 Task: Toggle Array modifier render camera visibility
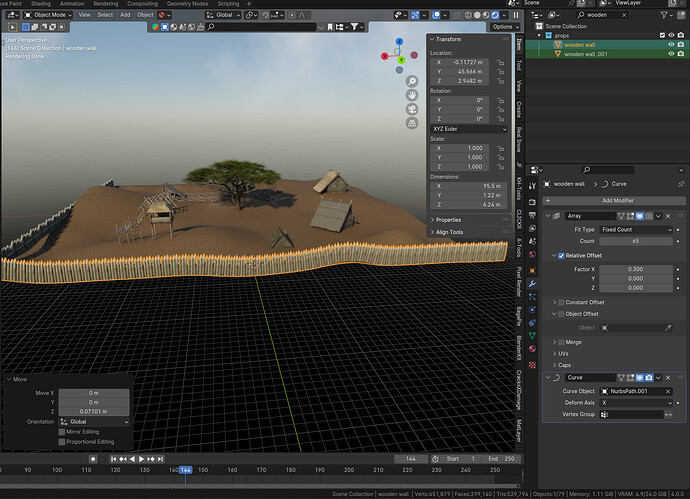pos(649,216)
